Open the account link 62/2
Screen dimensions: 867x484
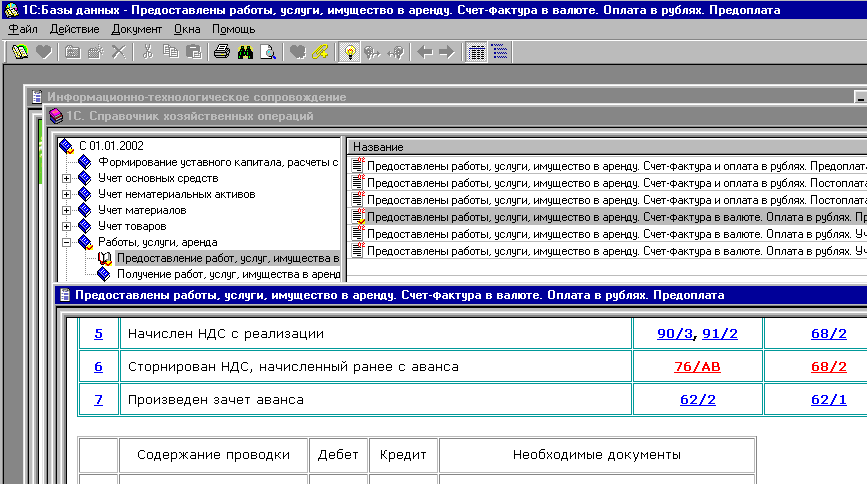(698, 399)
